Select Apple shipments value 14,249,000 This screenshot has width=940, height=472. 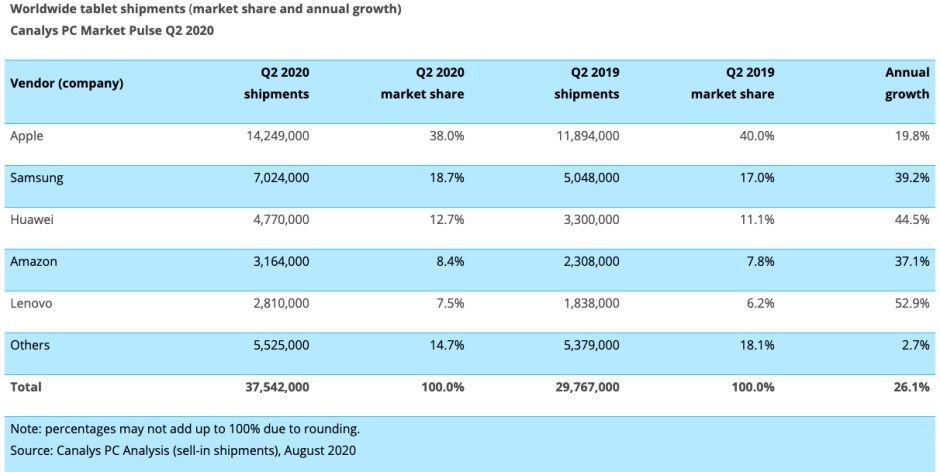point(278,136)
